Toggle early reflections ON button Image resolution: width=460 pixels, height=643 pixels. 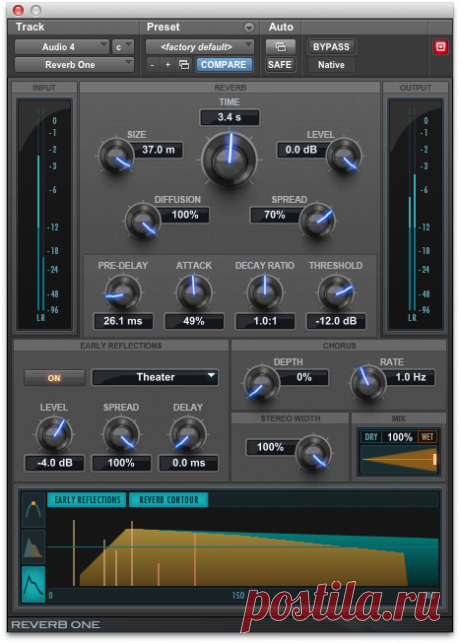[55, 378]
